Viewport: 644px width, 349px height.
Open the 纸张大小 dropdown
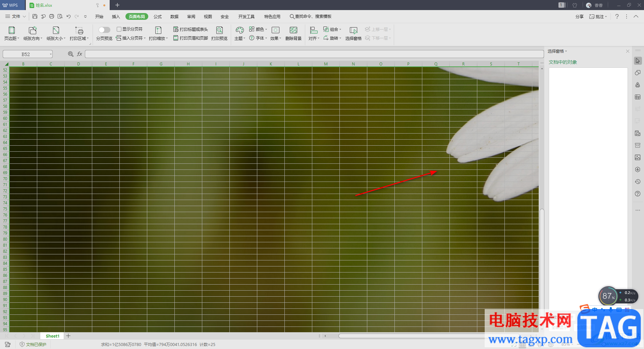coord(56,34)
